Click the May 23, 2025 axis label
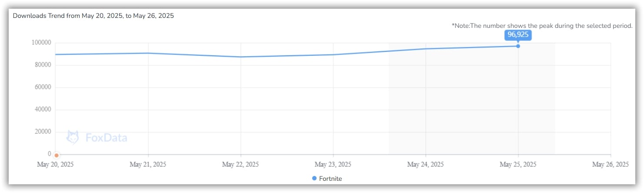 (333, 165)
